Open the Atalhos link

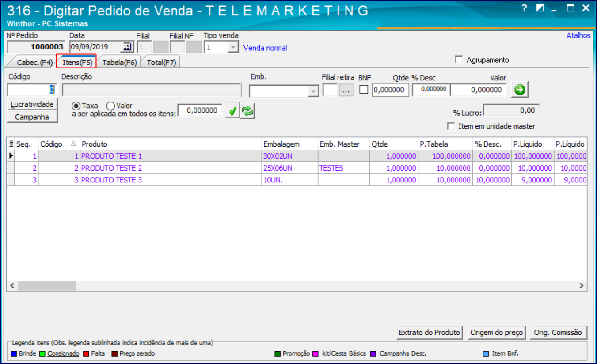(578, 35)
